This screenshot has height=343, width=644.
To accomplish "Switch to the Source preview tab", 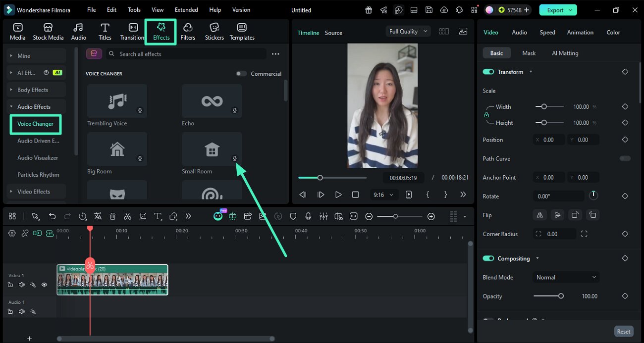I will [333, 33].
